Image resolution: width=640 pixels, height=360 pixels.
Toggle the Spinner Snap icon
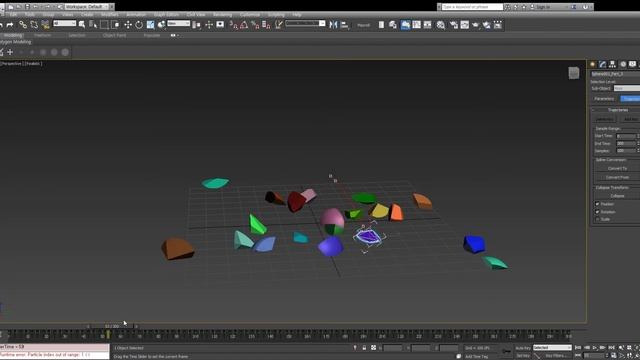pos(266,25)
